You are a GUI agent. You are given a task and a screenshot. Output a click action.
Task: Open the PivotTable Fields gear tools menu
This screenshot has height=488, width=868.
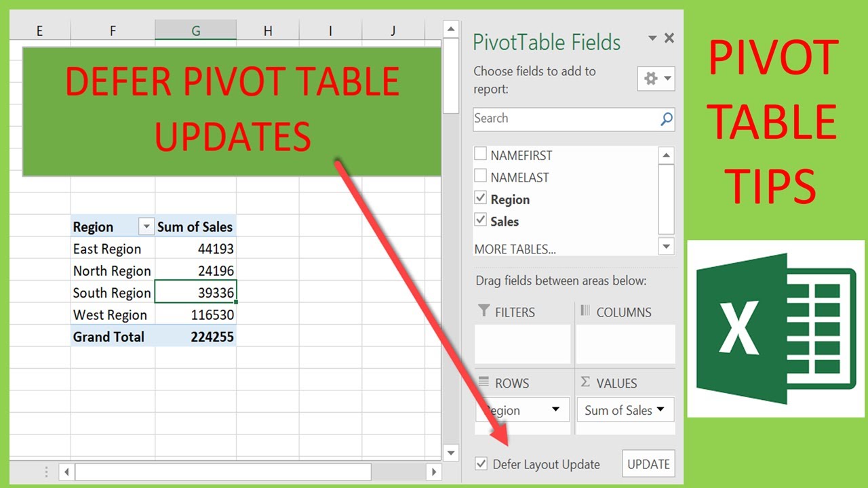pos(656,79)
